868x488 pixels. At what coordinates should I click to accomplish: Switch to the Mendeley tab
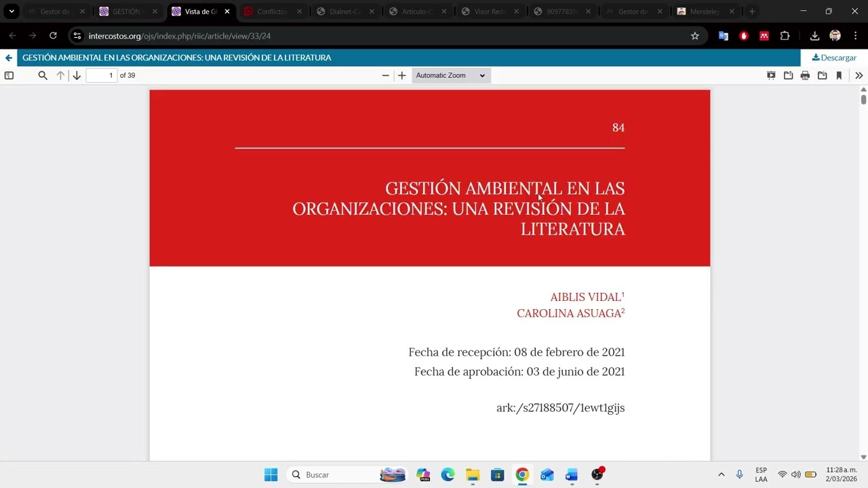click(705, 12)
